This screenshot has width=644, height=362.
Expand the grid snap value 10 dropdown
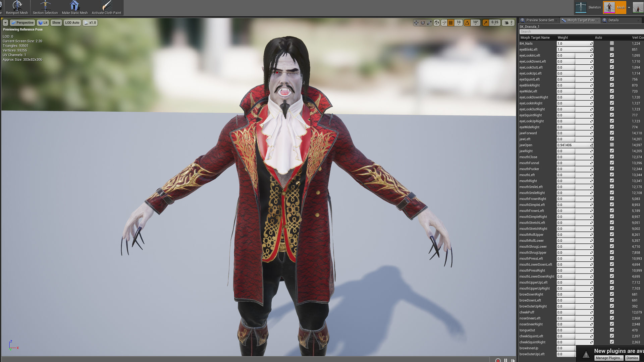pyautogui.click(x=459, y=23)
